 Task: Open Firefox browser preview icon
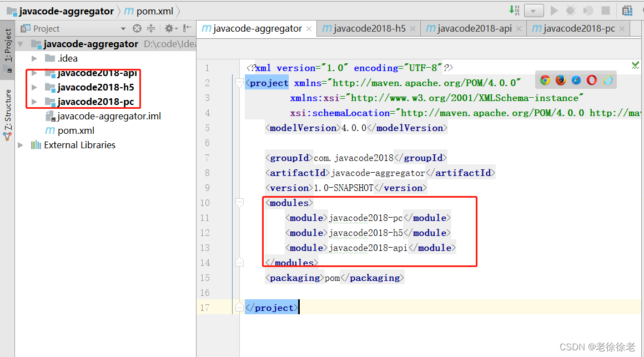(x=561, y=80)
